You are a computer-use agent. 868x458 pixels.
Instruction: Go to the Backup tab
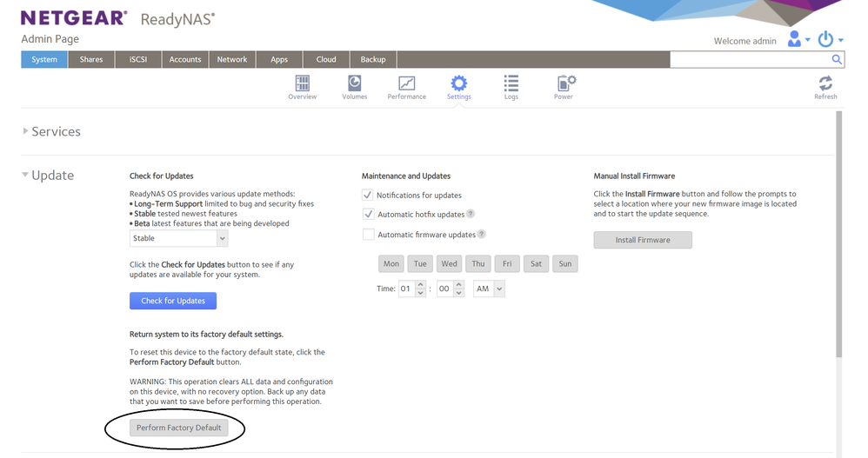372,59
